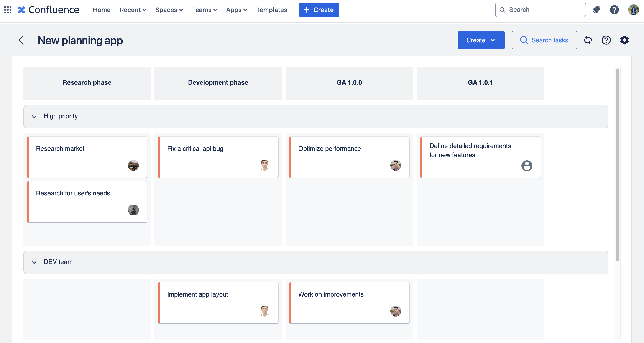Click the board help question icon
This screenshot has height=343, width=644.
click(x=606, y=40)
